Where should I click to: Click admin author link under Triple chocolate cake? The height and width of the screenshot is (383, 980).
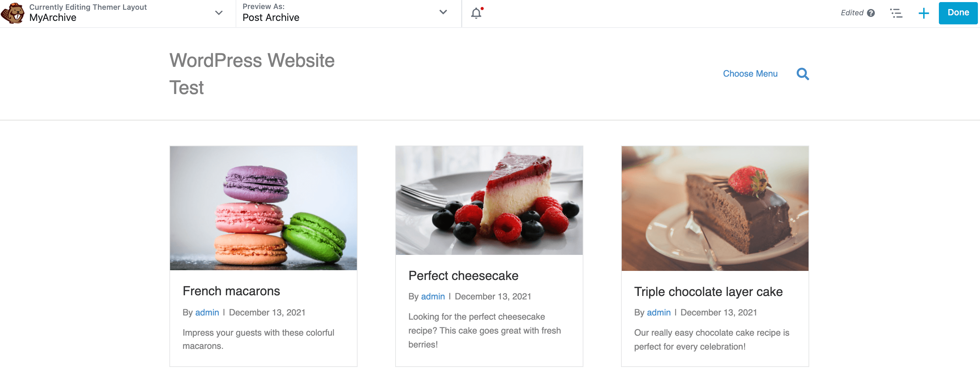point(659,312)
